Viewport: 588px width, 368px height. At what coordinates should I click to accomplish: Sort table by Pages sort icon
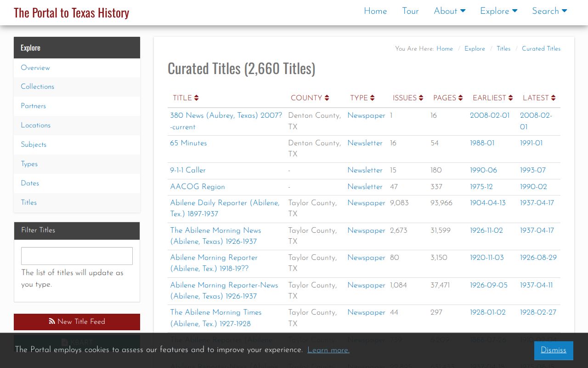click(x=460, y=98)
